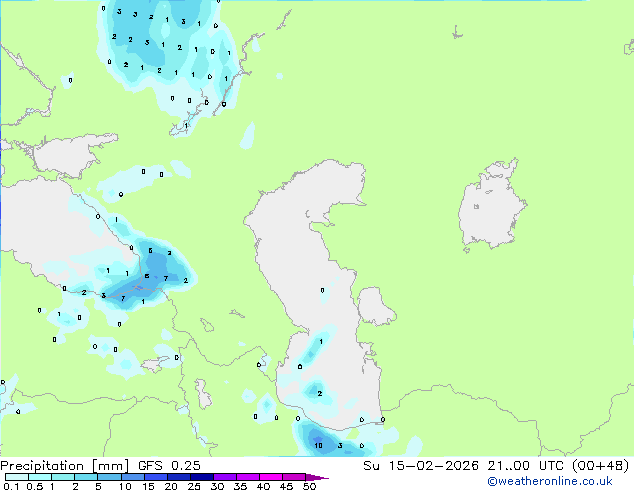Click the '50' legend scale label
634x490 pixels.
click(x=309, y=486)
